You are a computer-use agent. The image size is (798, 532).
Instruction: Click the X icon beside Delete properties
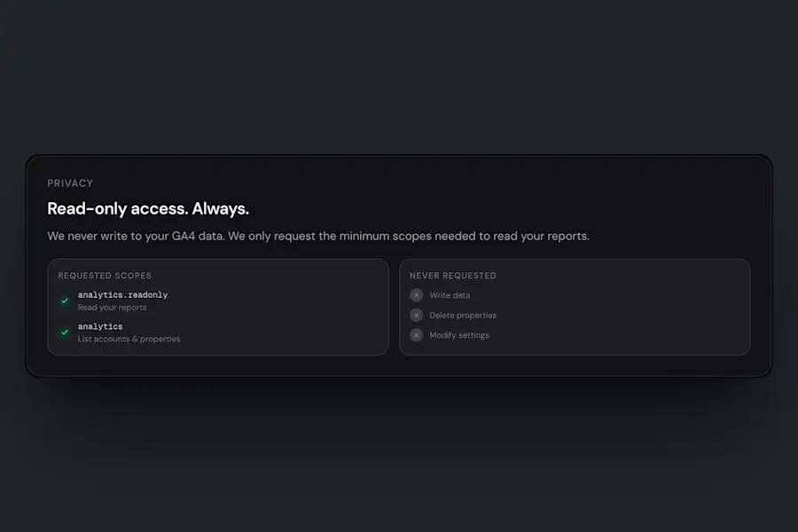[417, 315]
